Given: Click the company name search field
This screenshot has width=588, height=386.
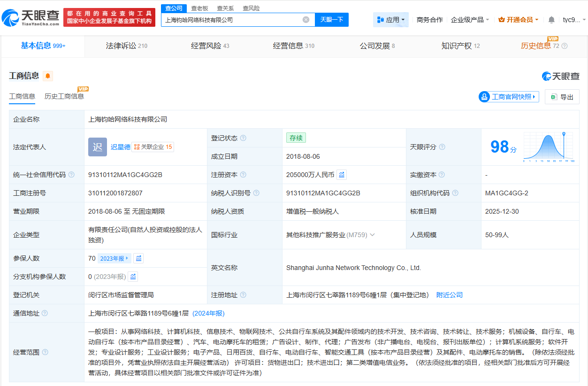Looking at the screenshot, I should pyautogui.click(x=232, y=20).
